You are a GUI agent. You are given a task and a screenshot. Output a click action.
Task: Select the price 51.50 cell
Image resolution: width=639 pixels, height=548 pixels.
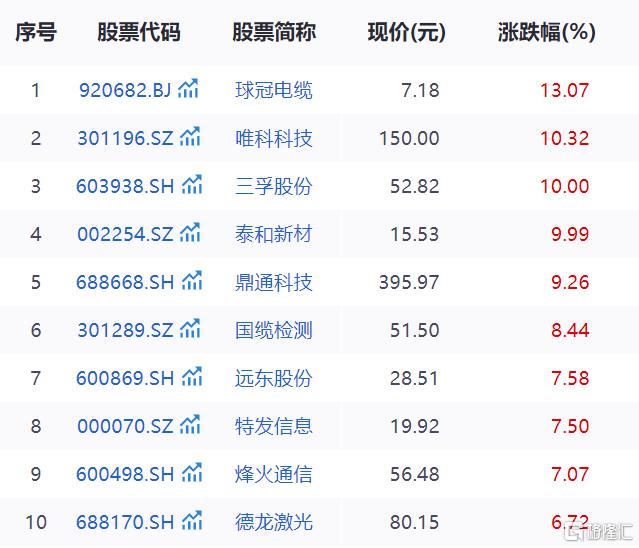pos(415,330)
